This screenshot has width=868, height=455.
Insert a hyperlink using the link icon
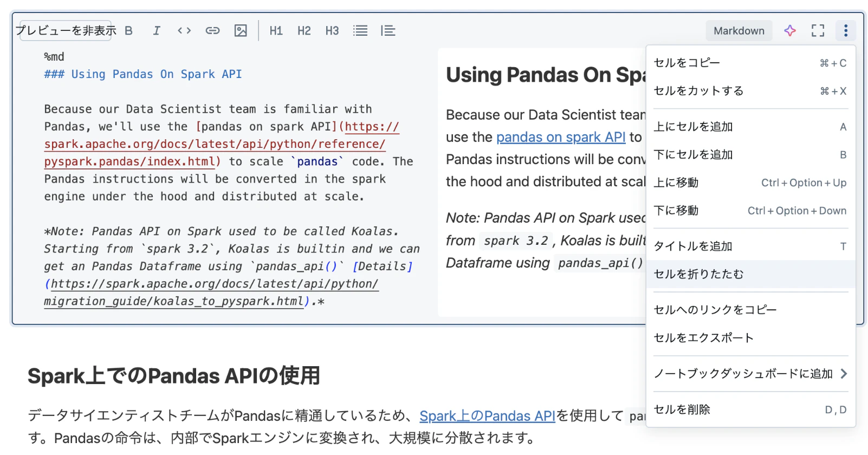coord(212,31)
